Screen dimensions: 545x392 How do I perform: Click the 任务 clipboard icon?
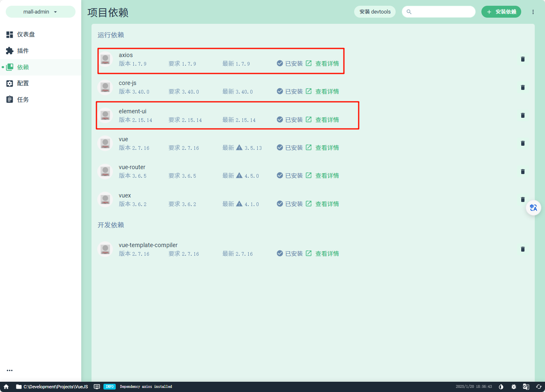[x=10, y=100]
